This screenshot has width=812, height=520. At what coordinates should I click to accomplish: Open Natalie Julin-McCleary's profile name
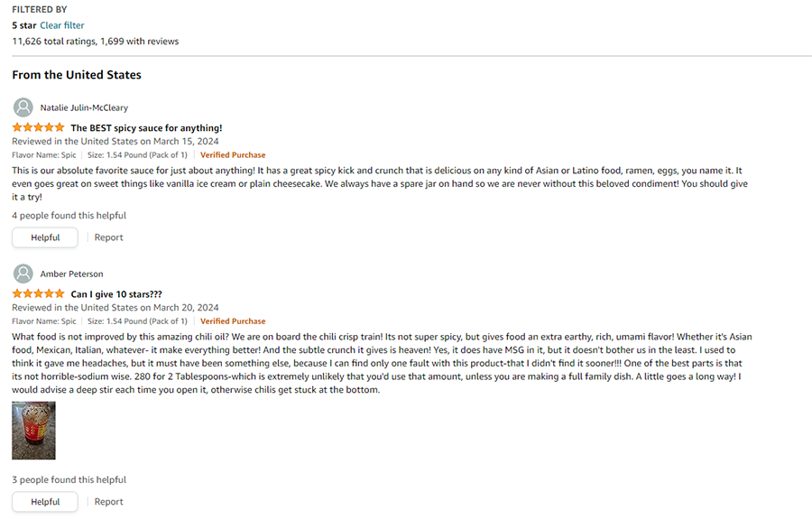[x=84, y=107]
